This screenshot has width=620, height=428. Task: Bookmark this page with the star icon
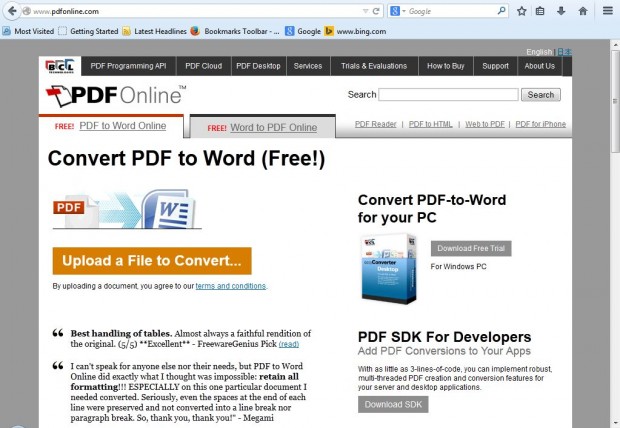tap(522, 11)
